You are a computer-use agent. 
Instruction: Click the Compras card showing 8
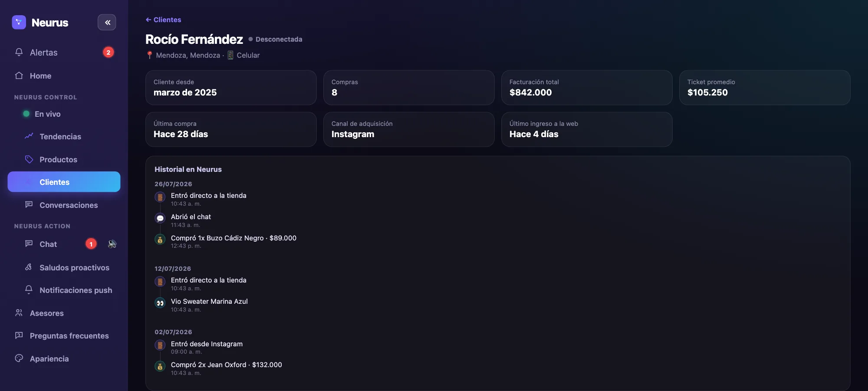[x=409, y=88]
